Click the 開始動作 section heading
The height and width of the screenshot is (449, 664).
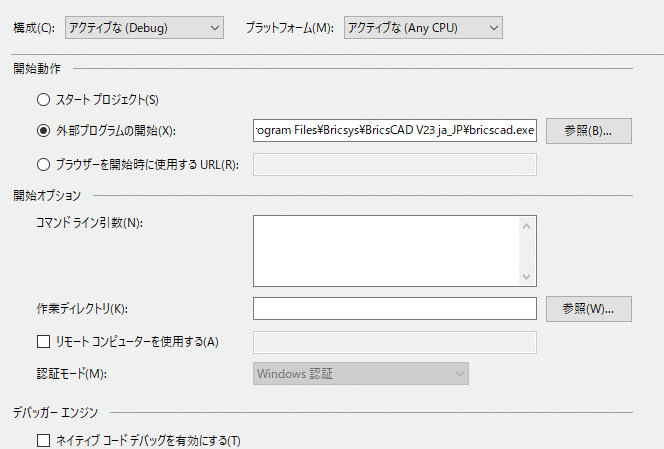coord(37,69)
